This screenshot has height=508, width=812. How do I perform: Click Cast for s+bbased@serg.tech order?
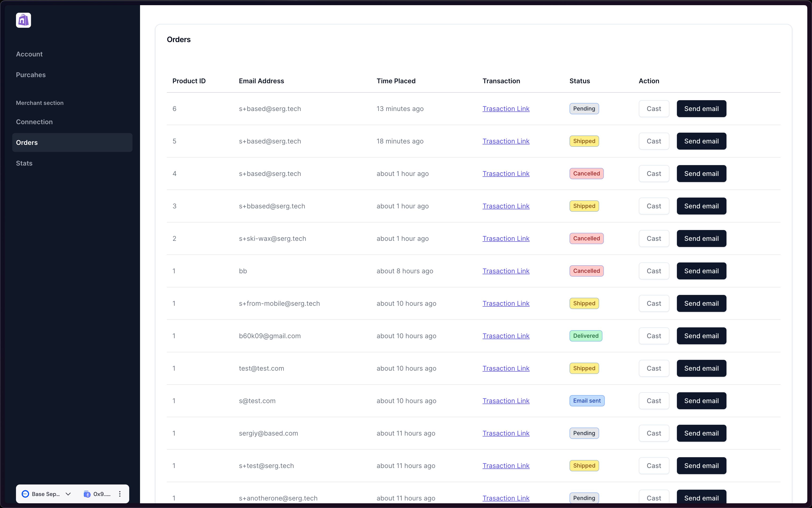click(654, 206)
